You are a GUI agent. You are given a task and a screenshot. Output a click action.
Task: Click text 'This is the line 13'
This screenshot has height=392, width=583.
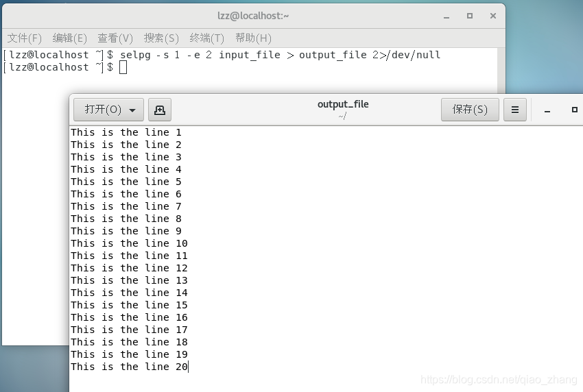129,280
